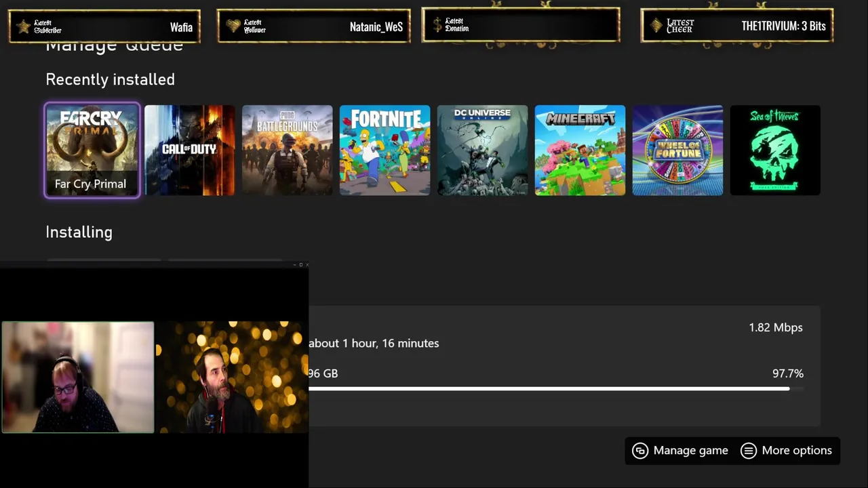Click the about 1 hour, 16 minutes estimate
This screenshot has width=868, height=488.
click(374, 343)
